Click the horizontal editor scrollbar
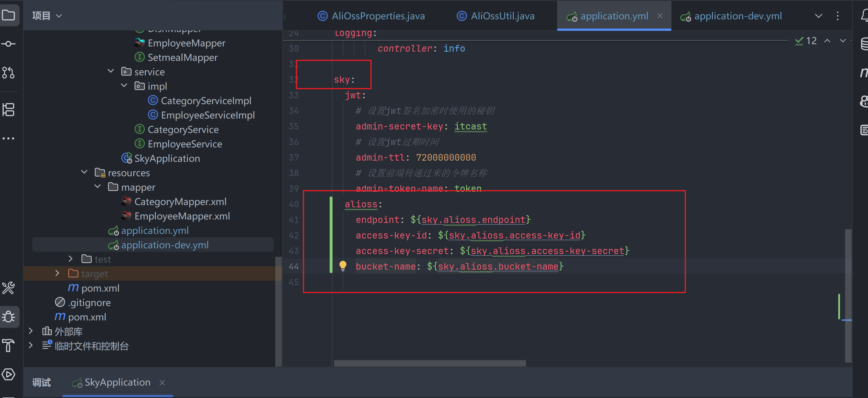This screenshot has height=398, width=868. [x=430, y=363]
